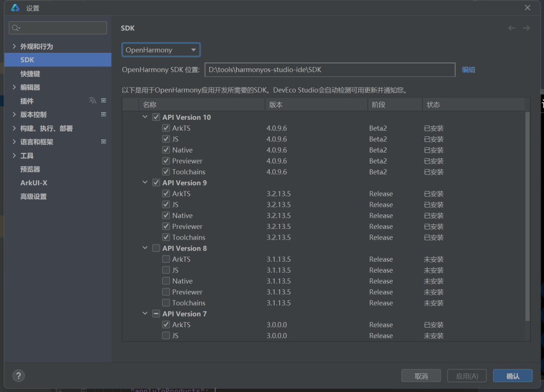Viewport: 544px width, 392px height.
Task: Click the forward navigation arrow
Action: pos(526,28)
